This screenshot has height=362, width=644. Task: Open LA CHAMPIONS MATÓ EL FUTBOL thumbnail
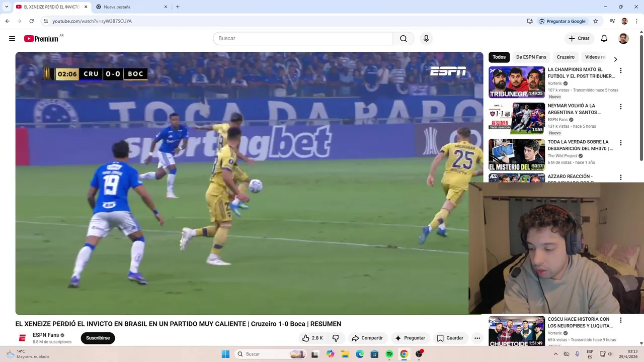(x=517, y=82)
